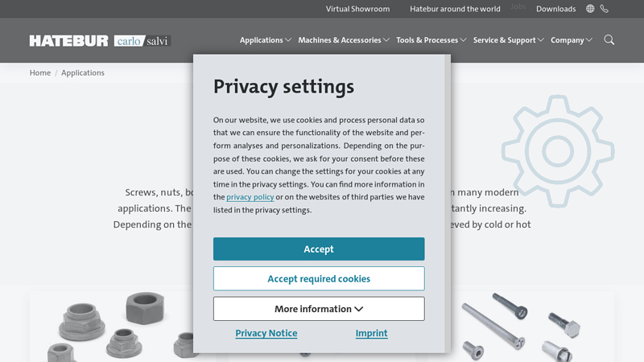The width and height of the screenshot is (644, 362).
Task: Go to Virtual Showroom
Action: [x=357, y=9]
